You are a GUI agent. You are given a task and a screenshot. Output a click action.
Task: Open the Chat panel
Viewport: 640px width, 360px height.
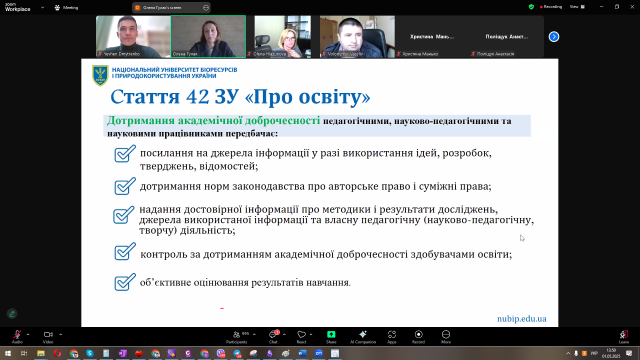tap(273, 336)
